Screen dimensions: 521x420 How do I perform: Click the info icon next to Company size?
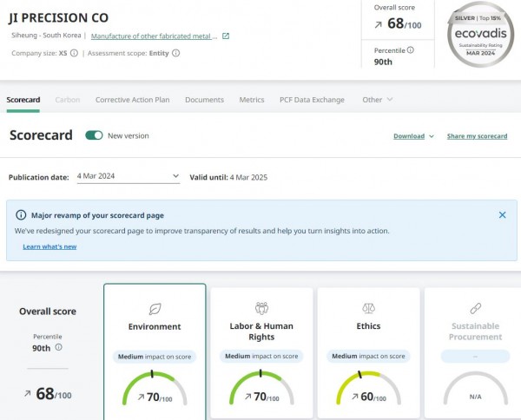[73, 53]
